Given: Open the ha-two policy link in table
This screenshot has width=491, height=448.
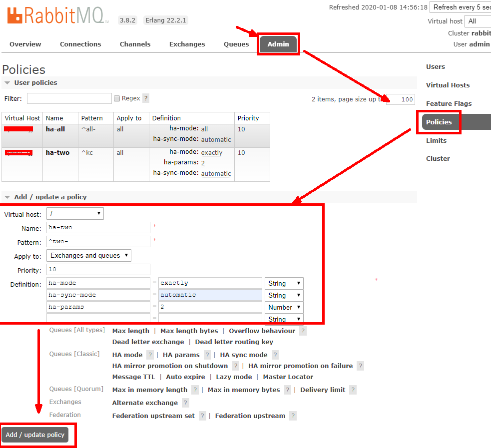Looking at the screenshot, I should 57,152.
